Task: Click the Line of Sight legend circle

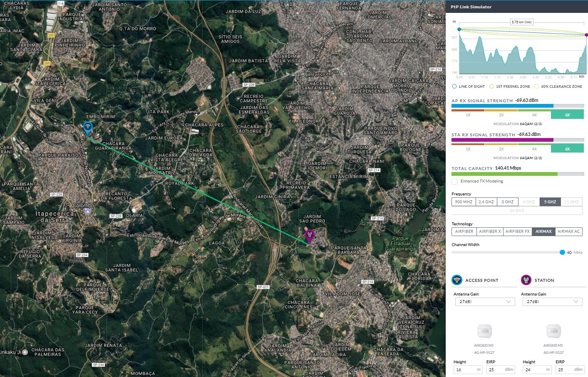Action: click(x=454, y=86)
